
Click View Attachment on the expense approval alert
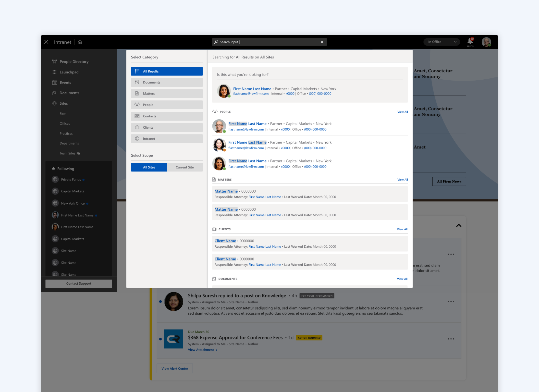coord(201,350)
